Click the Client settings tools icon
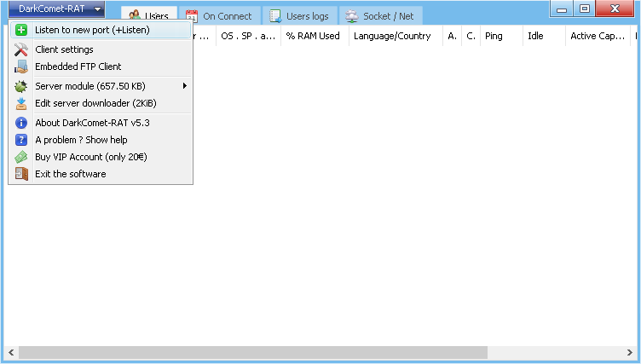 (x=21, y=49)
